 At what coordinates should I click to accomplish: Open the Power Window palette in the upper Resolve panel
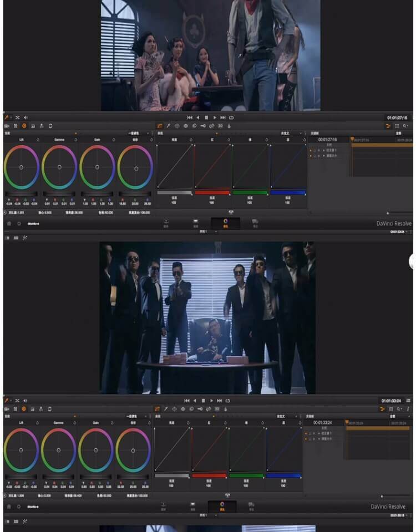pos(177,126)
